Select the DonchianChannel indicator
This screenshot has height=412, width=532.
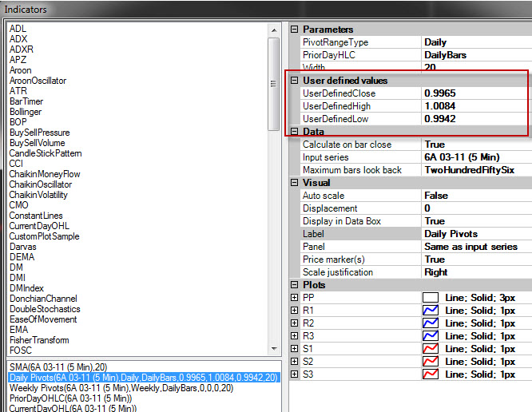[43, 299]
